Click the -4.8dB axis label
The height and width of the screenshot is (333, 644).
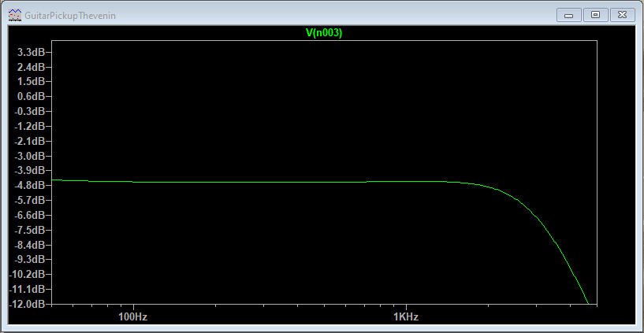point(30,186)
